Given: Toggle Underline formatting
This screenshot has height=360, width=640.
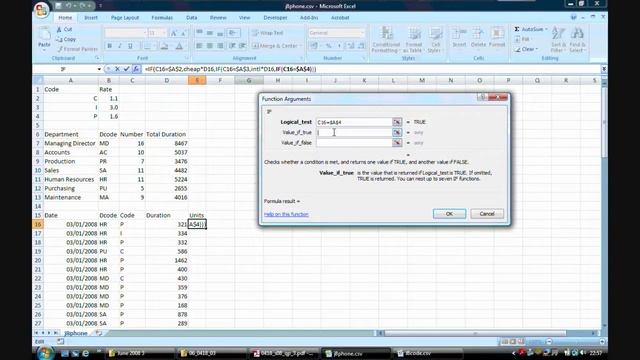Looking at the screenshot, I should 130,46.
